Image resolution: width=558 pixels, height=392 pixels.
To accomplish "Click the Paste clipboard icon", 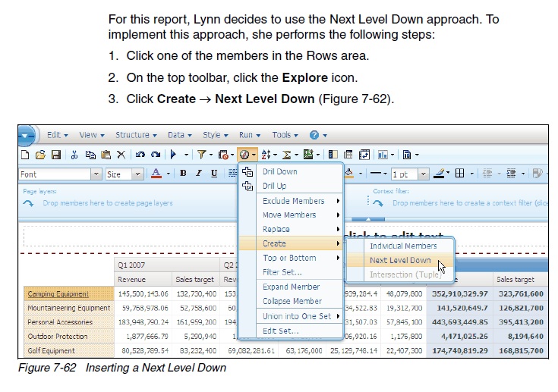I will 106,155.
